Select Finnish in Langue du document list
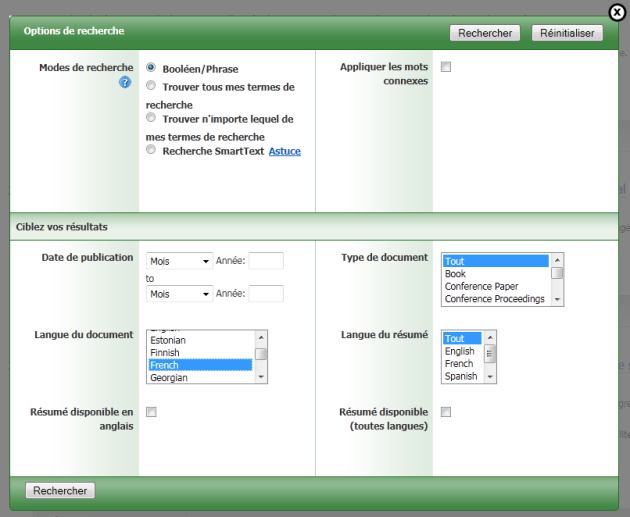The height and width of the screenshot is (517, 630). (167, 353)
